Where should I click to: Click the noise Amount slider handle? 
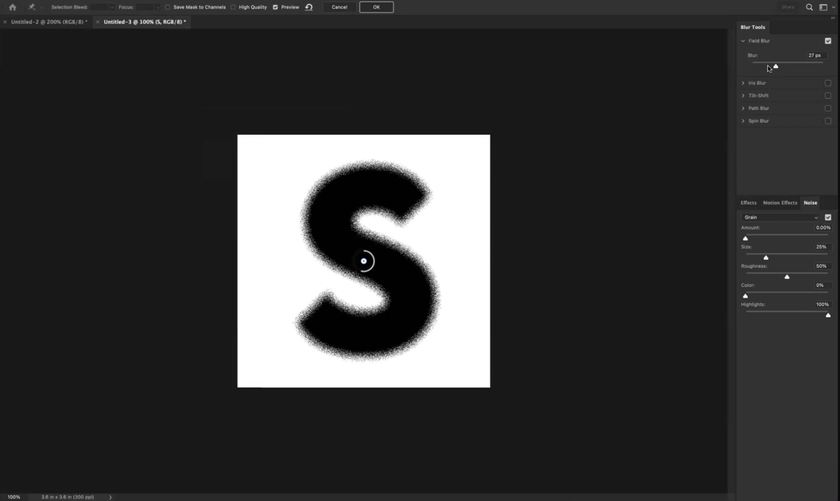[745, 238]
